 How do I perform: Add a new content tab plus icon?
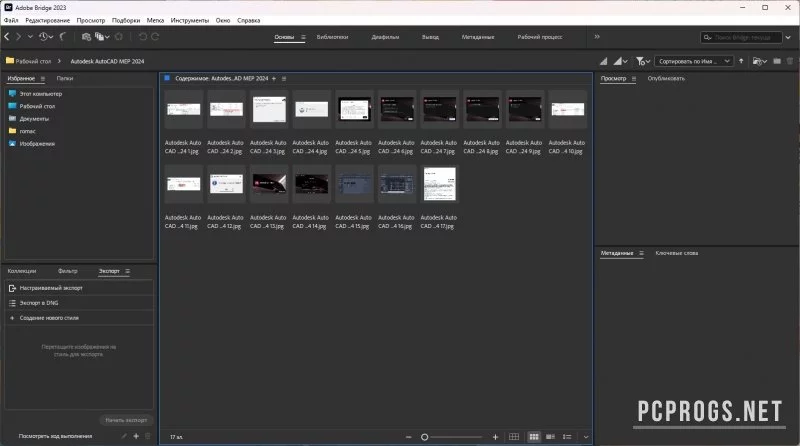point(274,79)
